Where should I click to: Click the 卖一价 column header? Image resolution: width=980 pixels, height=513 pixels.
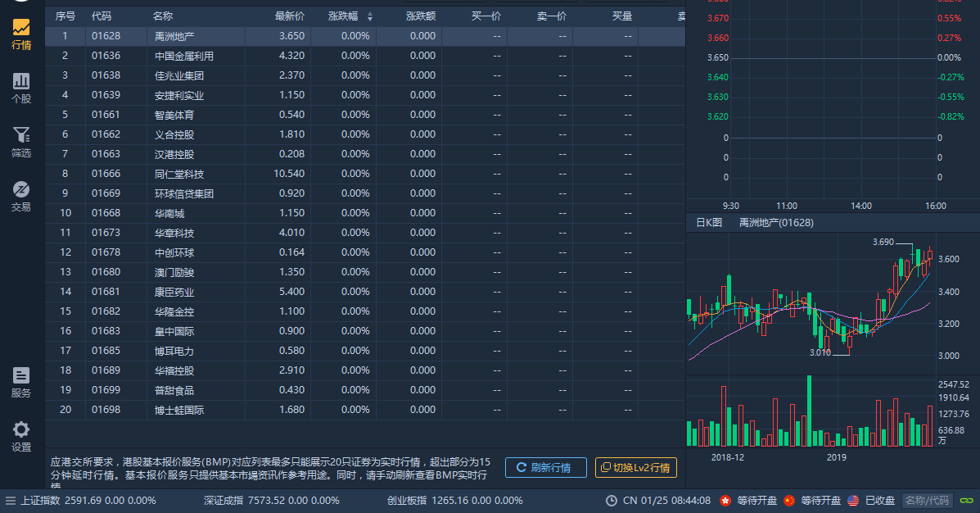click(551, 16)
